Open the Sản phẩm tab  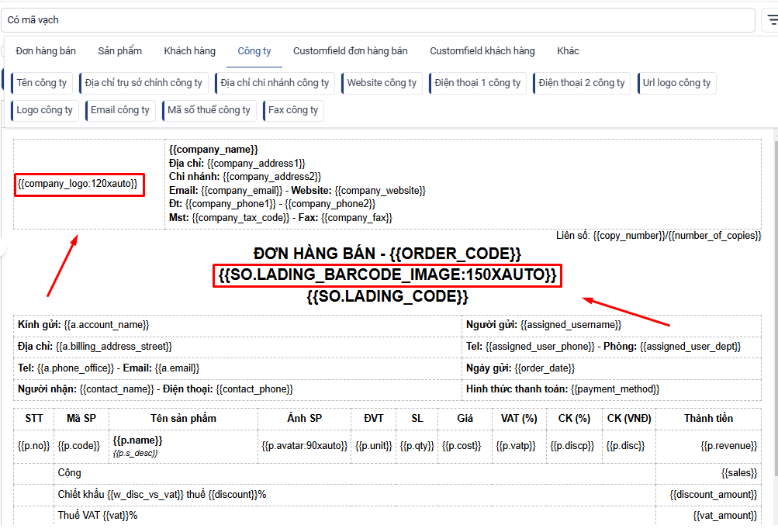pos(120,51)
